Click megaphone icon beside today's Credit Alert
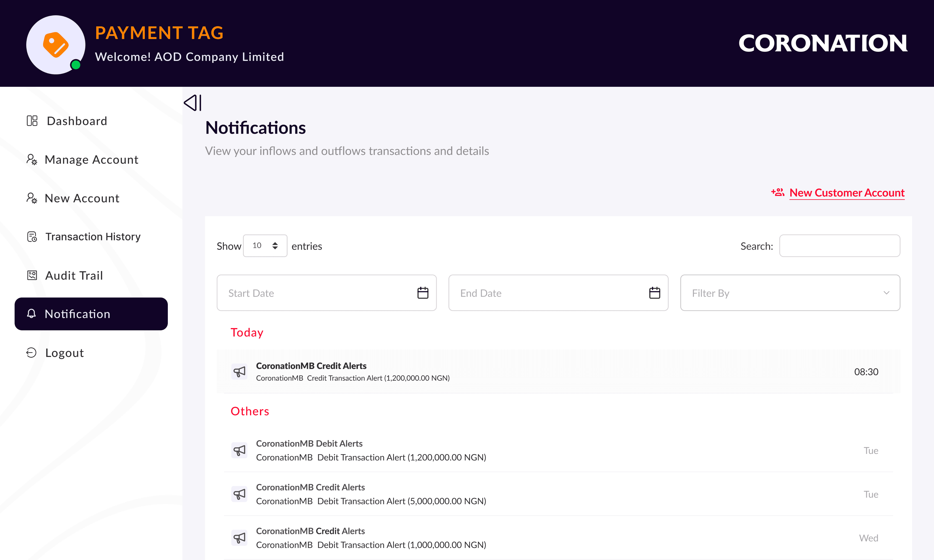The height and width of the screenshot is (560, 934). (x=239, y=372)
